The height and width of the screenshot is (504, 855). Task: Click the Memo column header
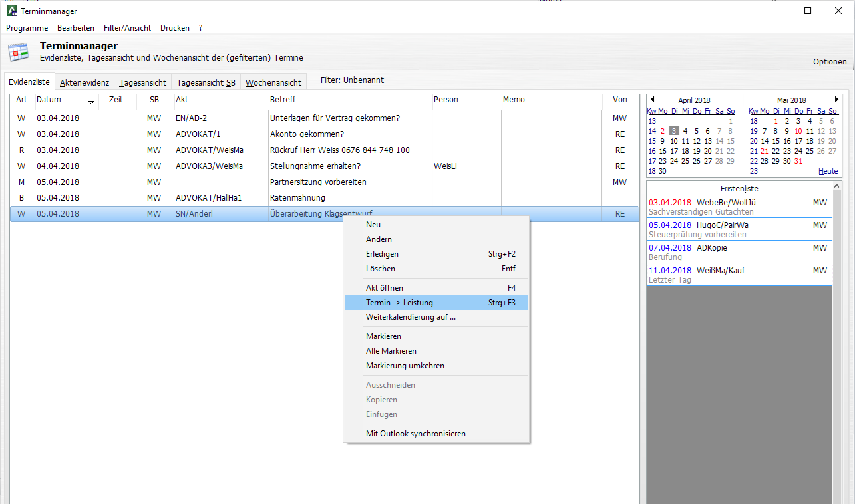pos(551,100)
